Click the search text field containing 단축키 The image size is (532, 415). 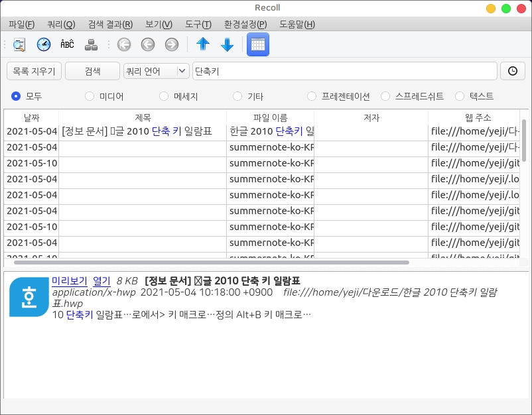point(344,71)
